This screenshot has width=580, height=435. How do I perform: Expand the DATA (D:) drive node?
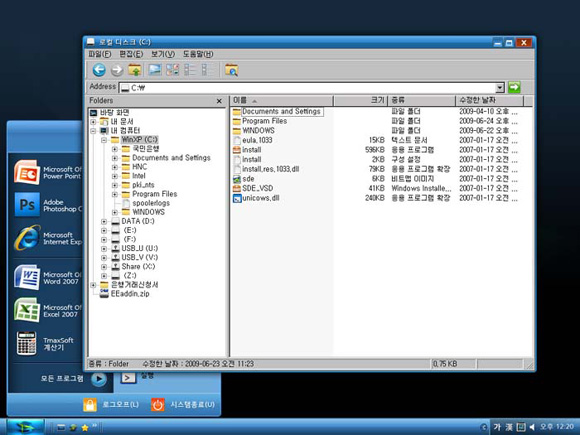[x=104, y=222]
